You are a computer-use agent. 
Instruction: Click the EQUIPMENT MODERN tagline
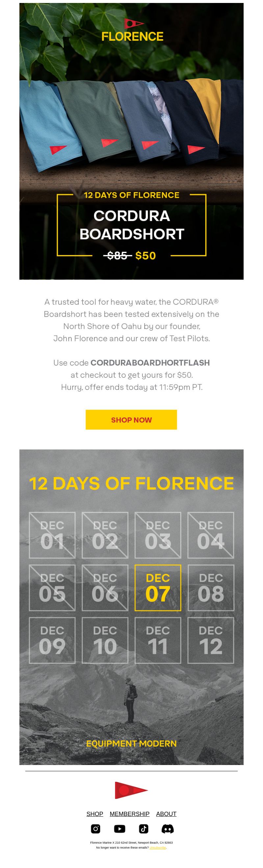[131, 744]
